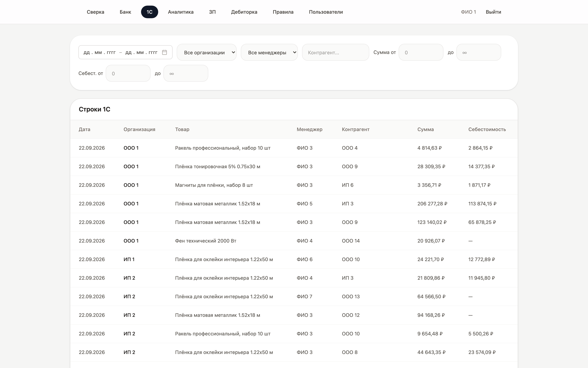Click the ИП 1 organization cell
588x368 pixels.
[129, 260]
